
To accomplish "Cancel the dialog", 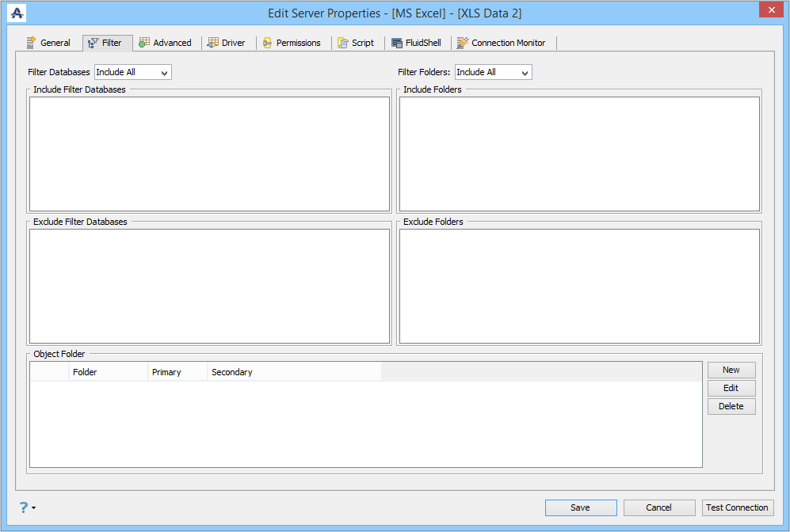I will 659,507.
